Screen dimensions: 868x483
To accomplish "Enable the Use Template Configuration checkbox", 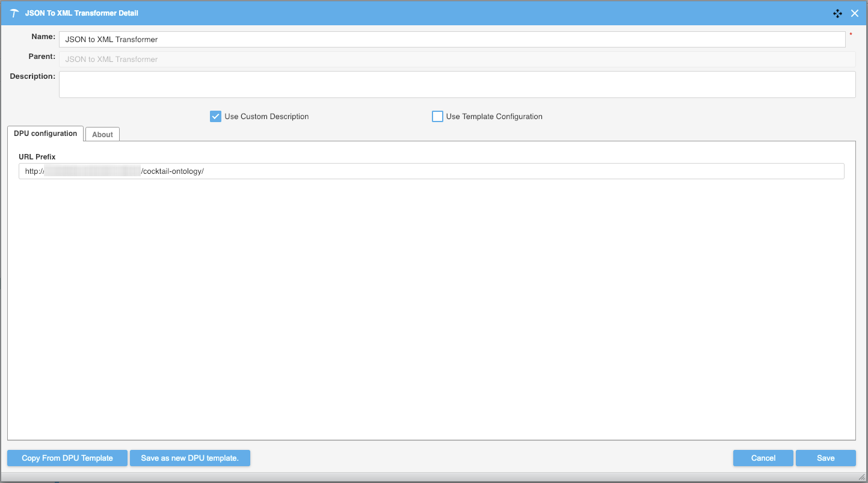I will pyautogui.click(x=437, y=117).
